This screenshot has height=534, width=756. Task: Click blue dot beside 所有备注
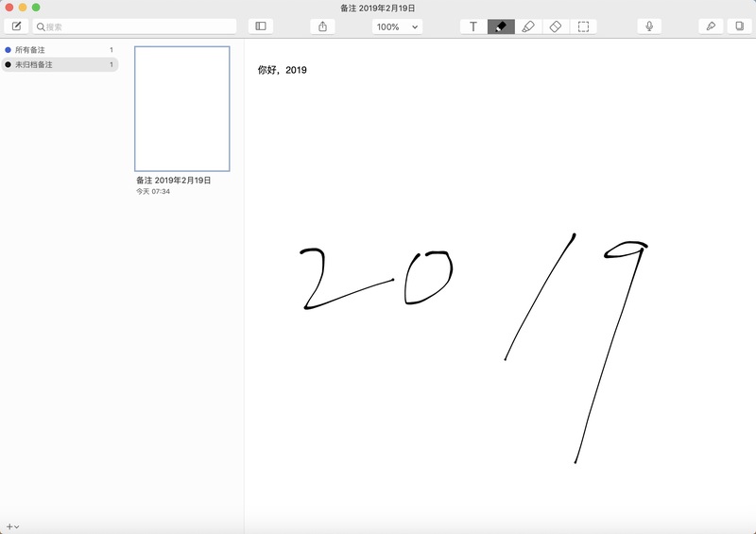coord(8,50)
